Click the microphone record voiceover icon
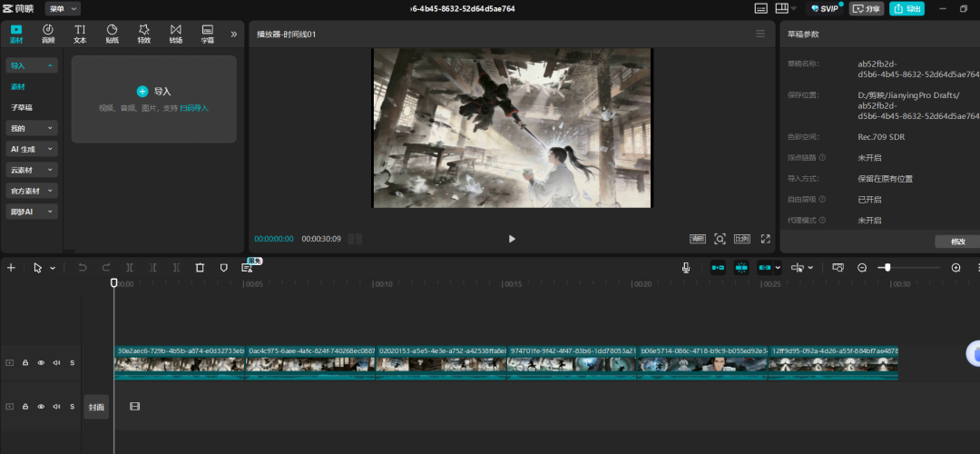The width and height of the screenshot is (980, 454). tap(686, 268)
